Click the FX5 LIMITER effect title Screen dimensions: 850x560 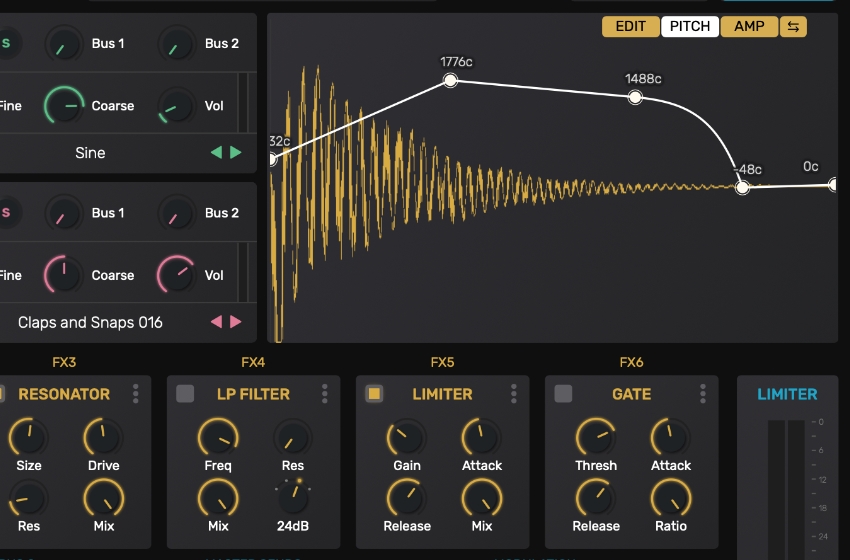click(x=442, y=394)
